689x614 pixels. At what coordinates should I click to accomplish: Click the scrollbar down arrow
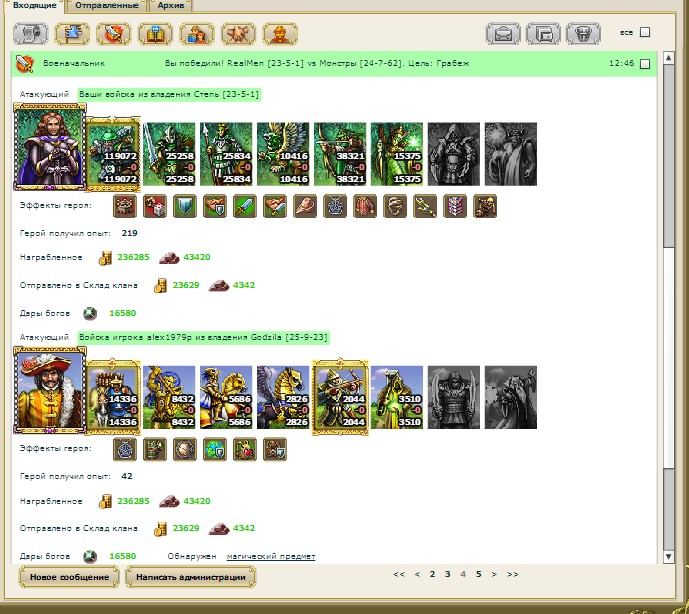(669, 555)
